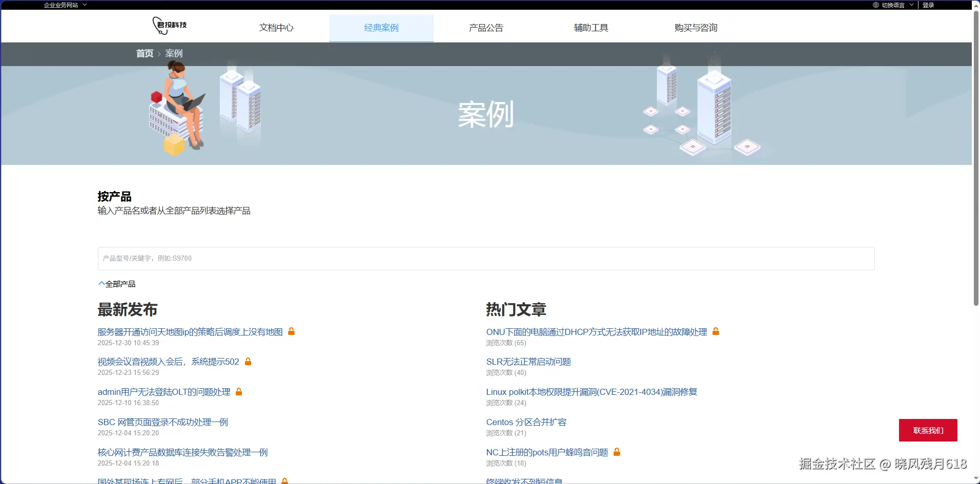Click the page's vertical scrollbar thumb
This screenshot has width=980, height=484.
976,159
